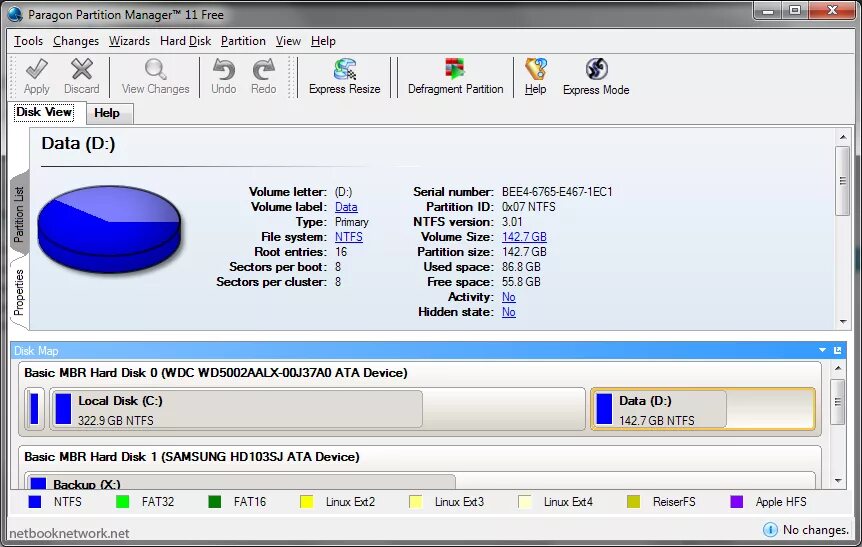Click the Root entries 16 value
862x547 pixels.
pos(341,252)
